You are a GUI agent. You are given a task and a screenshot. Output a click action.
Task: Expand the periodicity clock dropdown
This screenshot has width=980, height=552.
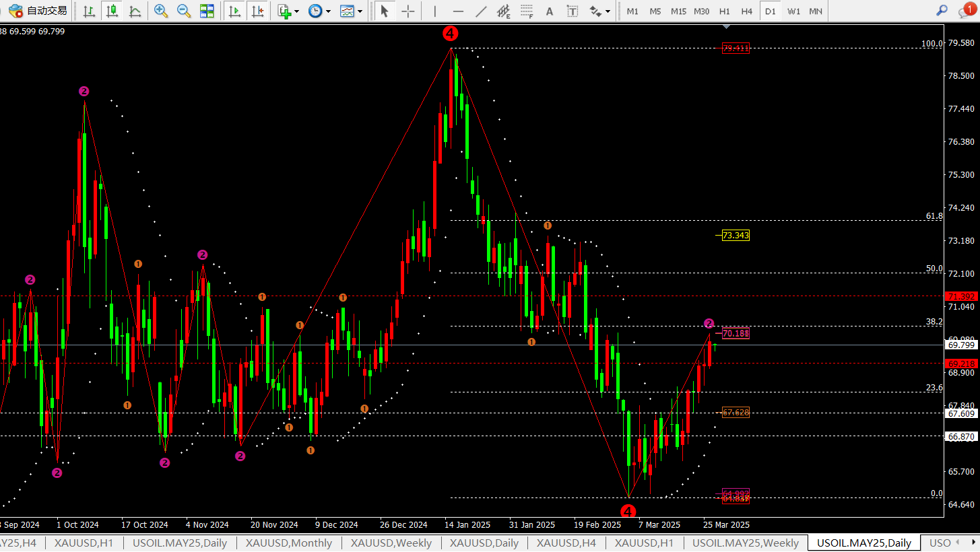[x=319, y=11]
